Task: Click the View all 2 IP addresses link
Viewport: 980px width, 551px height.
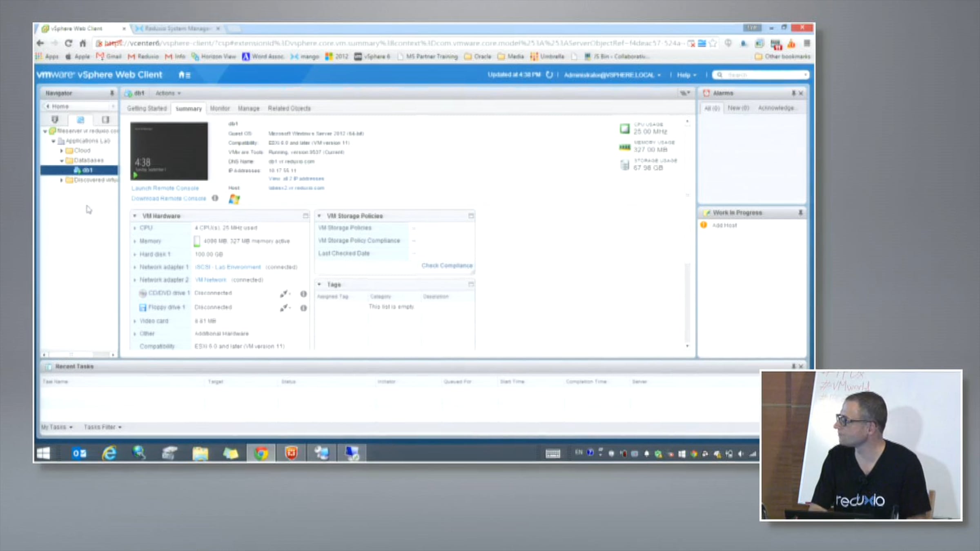Action: (296, 179)
